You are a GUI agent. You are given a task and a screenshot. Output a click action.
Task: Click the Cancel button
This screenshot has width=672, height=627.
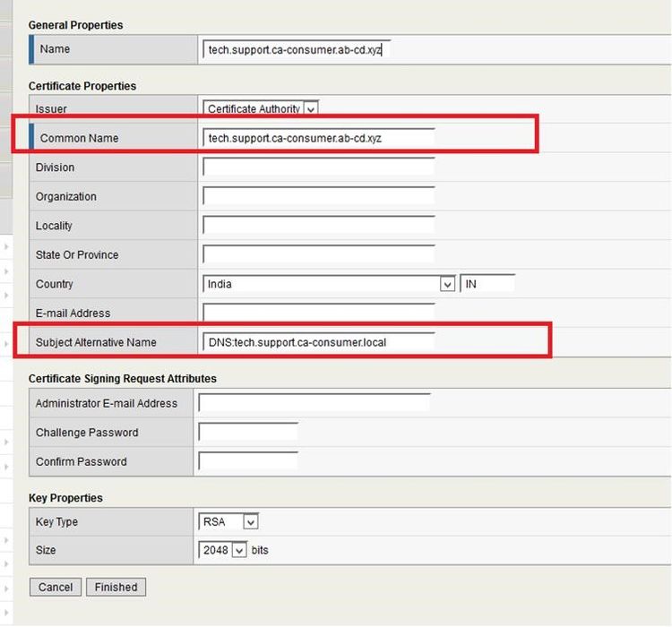56,587
